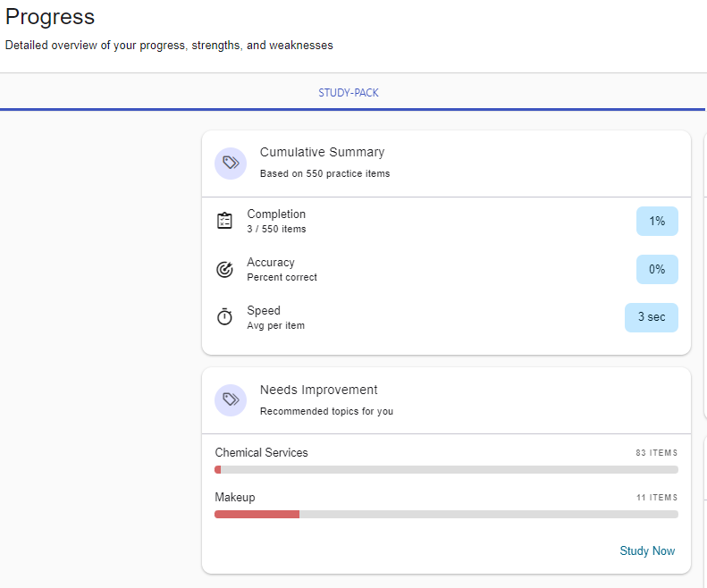Select the 0% accuracy badge

point(657,269)
